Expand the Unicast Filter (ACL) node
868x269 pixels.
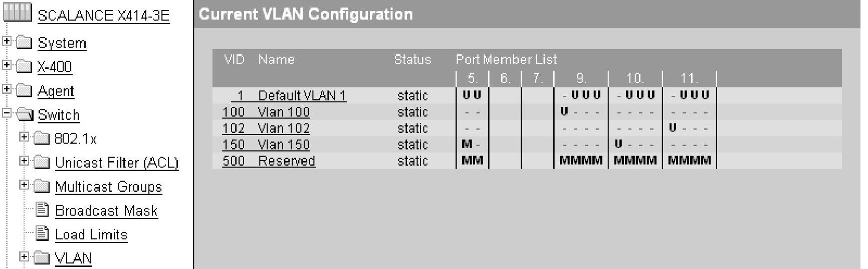click(24, 161)
